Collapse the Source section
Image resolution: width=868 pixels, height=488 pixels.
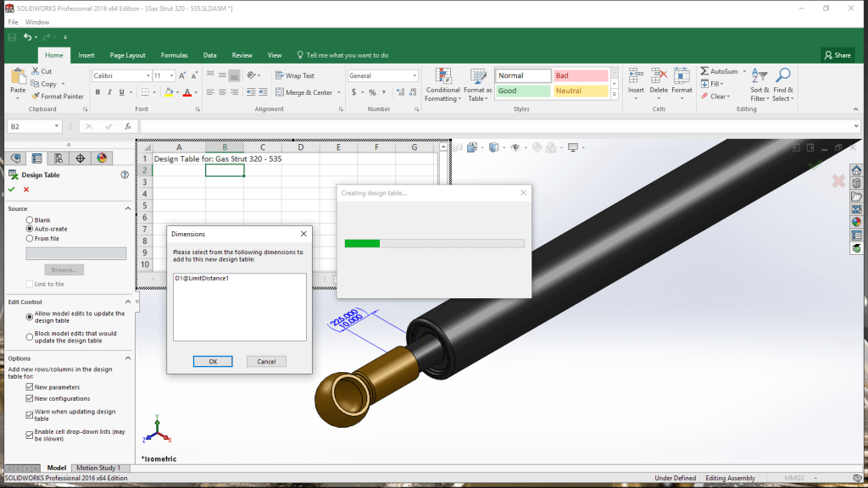(128, 208)
